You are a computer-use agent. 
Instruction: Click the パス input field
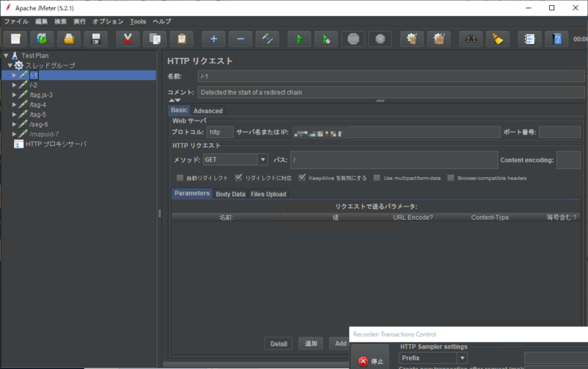click(394, 160)
